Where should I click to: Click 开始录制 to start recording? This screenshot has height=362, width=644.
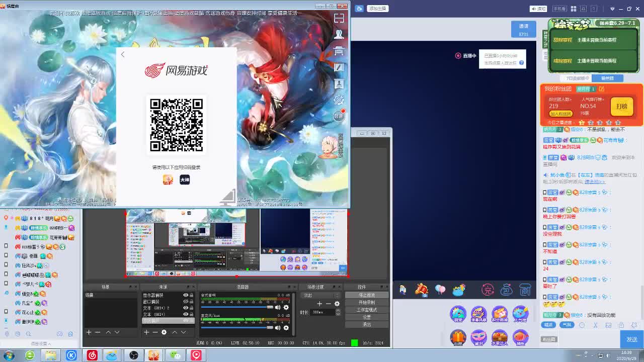point(367,303)
